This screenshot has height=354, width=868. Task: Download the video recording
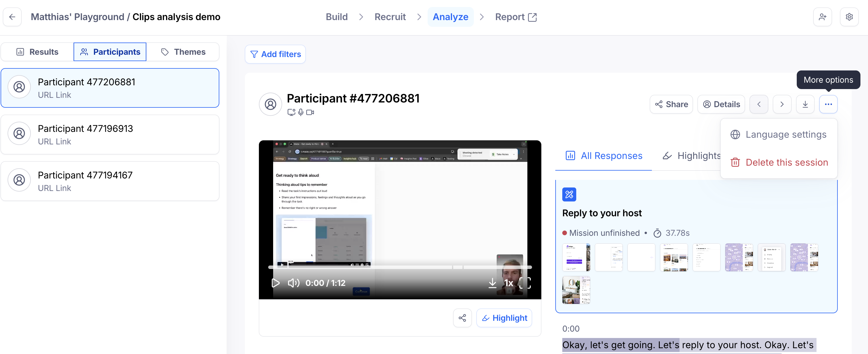[492, 283]
